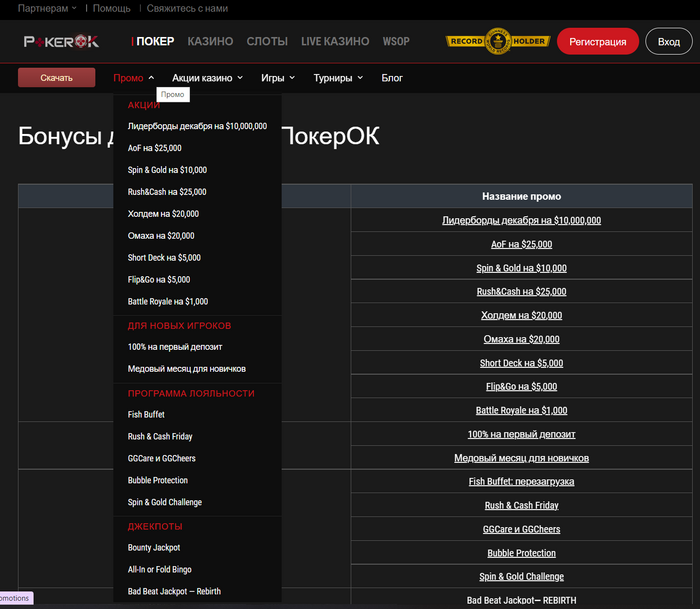
Task: Choose Bubble Protection menu item
Action: point(158,480)
